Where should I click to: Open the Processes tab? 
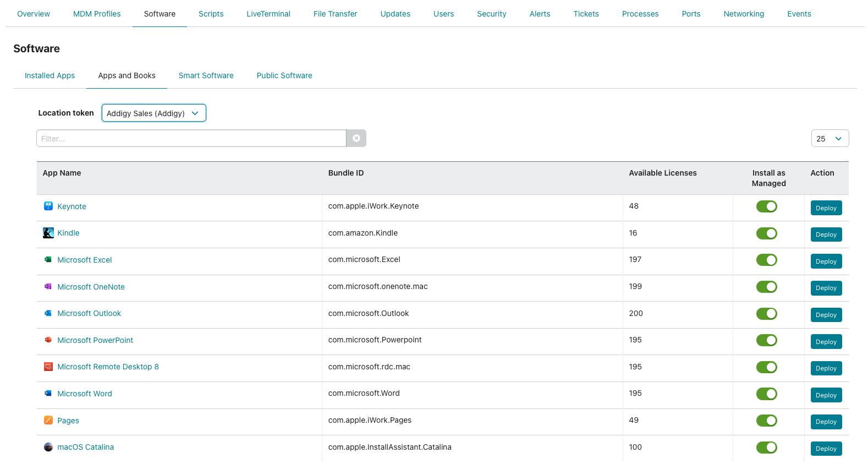[x=640, y=14]
